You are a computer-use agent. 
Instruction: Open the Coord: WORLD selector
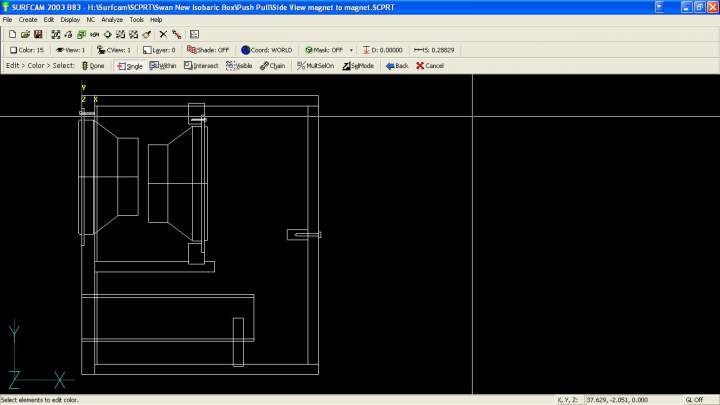click(x=265, y=50)
